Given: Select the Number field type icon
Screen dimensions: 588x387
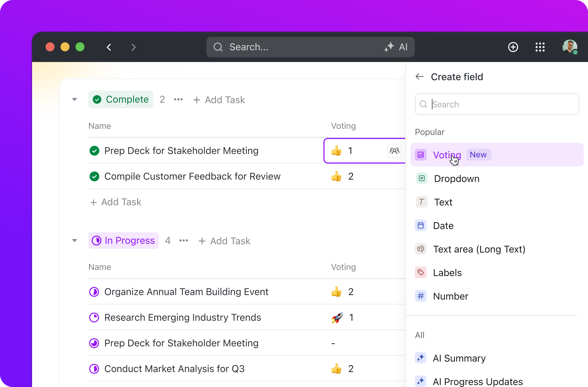Looking at the screenshot, I should point(420,296).
